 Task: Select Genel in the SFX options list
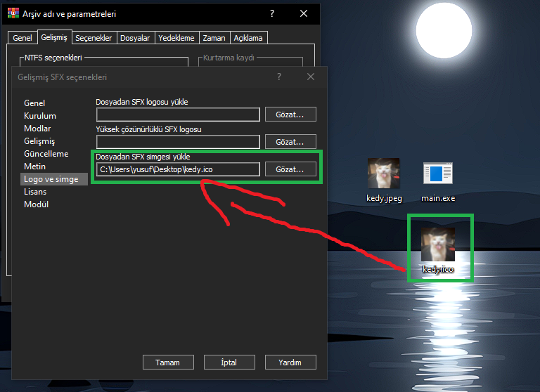(34, 103)
